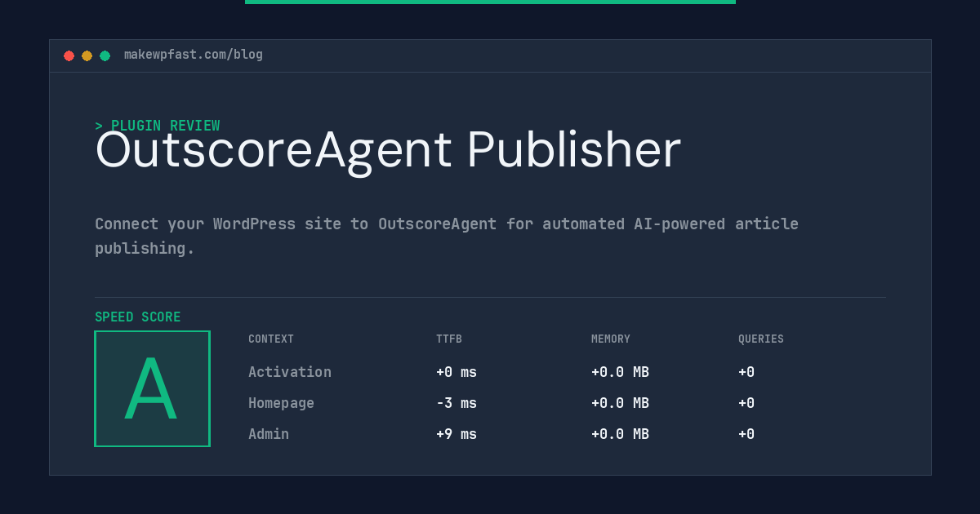Click the Admin queries value
The height and width of the screenshot is (514, 980).
pos(746,434)
